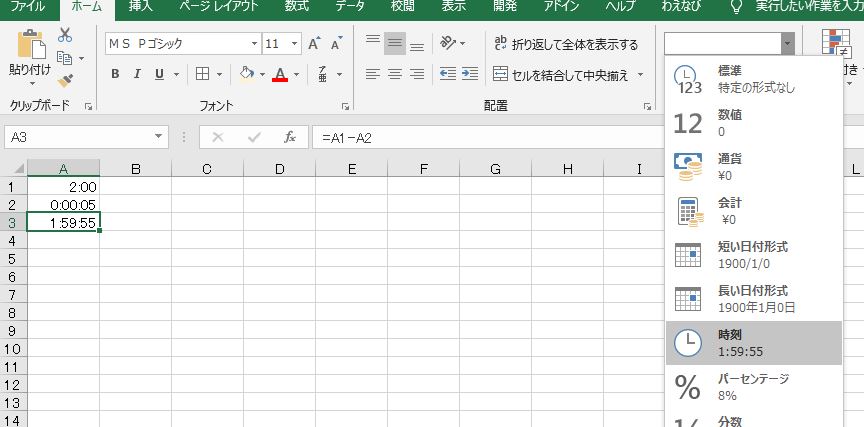The height and width of the screenshot is (427, 864).
Task: Open the paste options dropdown arrow
Action: 31,83
